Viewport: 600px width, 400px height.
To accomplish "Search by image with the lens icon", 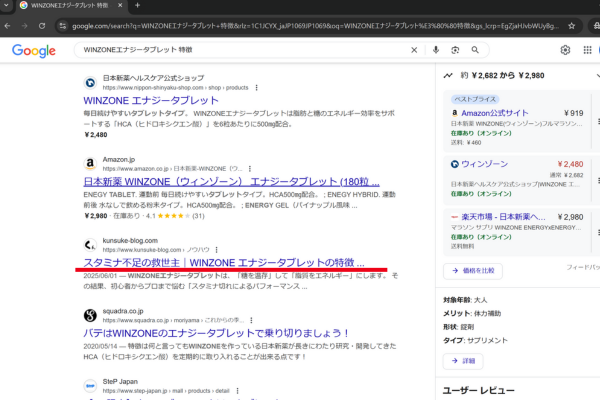I will click(455, 50).
